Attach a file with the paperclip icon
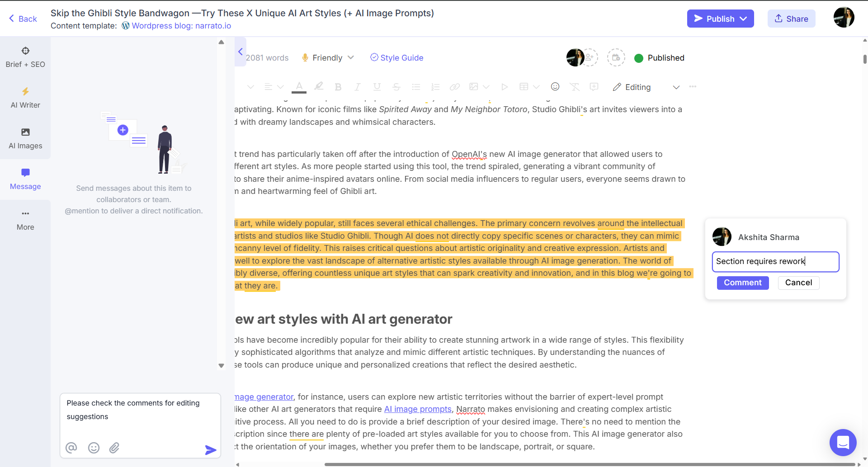The image size is (868, 467). tap(114, 448)
